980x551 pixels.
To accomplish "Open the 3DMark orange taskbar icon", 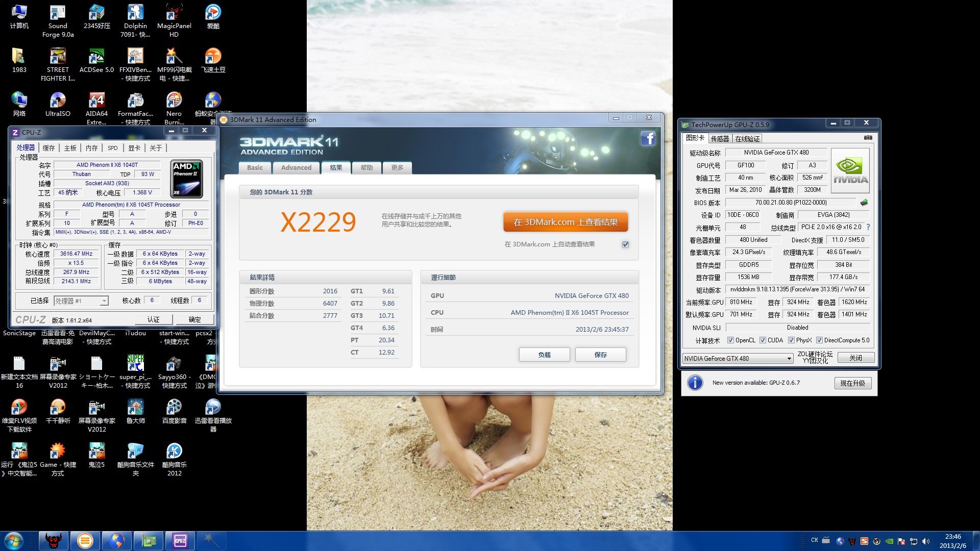I will (x=85, y=541).
